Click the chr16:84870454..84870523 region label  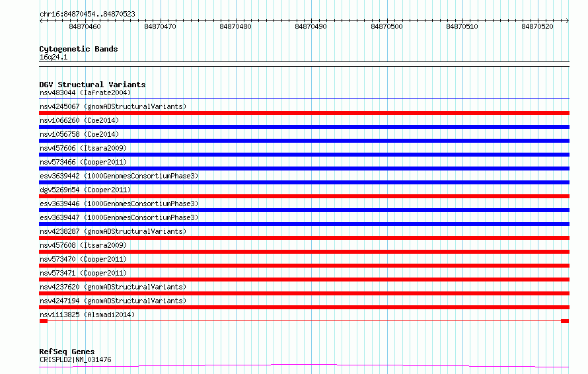[87, 14]
